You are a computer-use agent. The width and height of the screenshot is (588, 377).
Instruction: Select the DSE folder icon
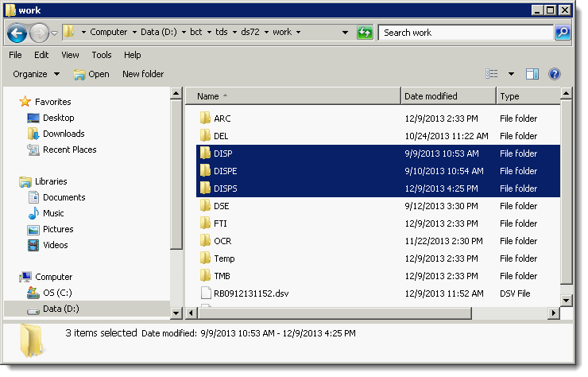(205, 206)
